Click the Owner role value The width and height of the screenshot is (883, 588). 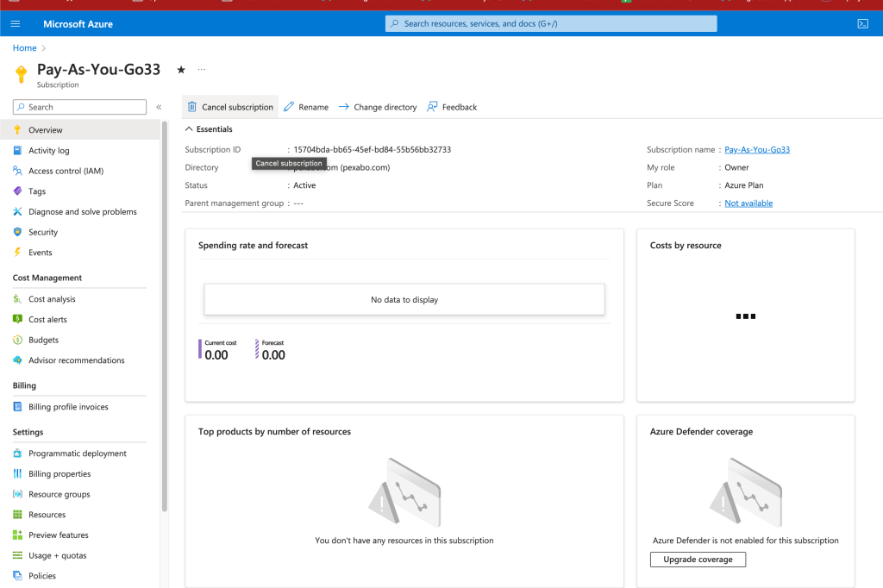(736, 167)
